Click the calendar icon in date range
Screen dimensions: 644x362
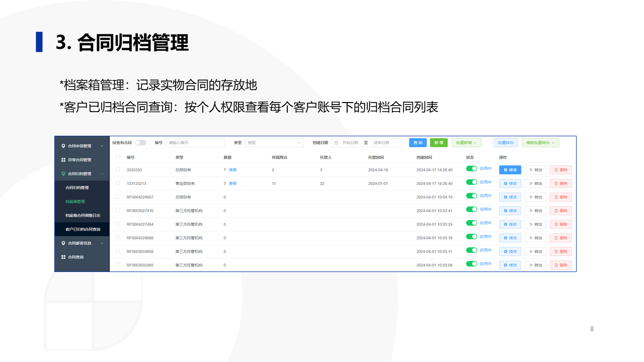click(x=336, y=143)
